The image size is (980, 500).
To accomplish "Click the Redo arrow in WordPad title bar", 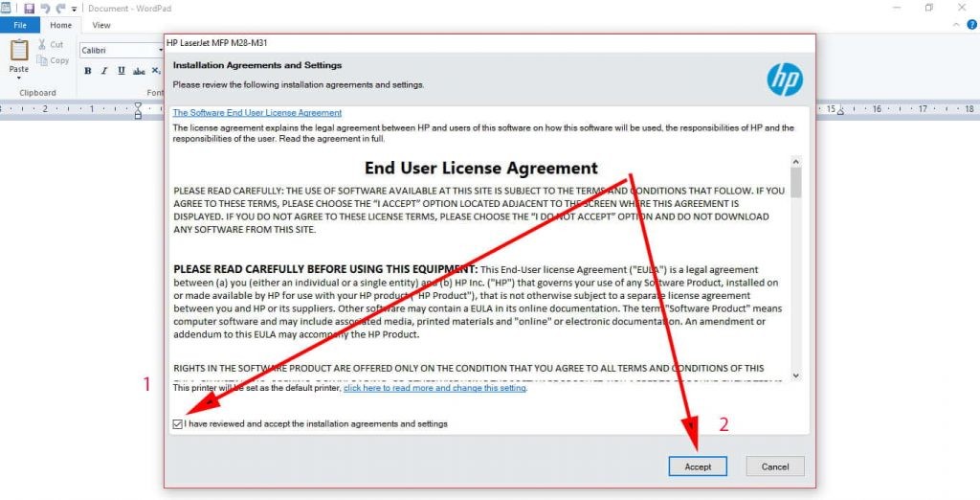I will click(60, 8).
